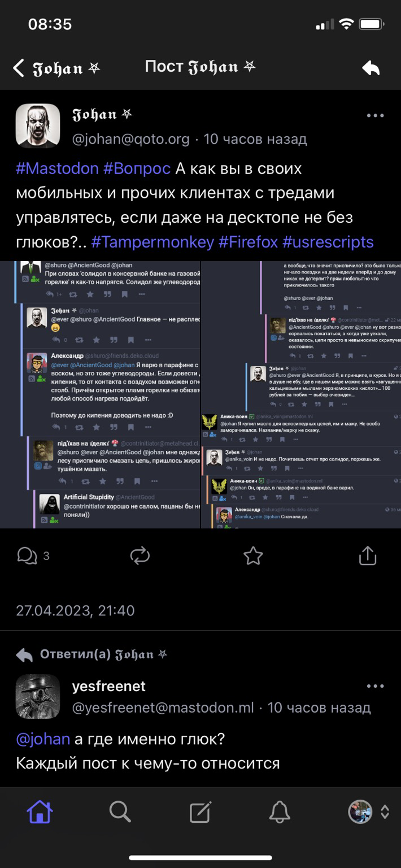Open the #Firefox hashtag
Viewport: 401px width, 868px height.
[249, 242]
